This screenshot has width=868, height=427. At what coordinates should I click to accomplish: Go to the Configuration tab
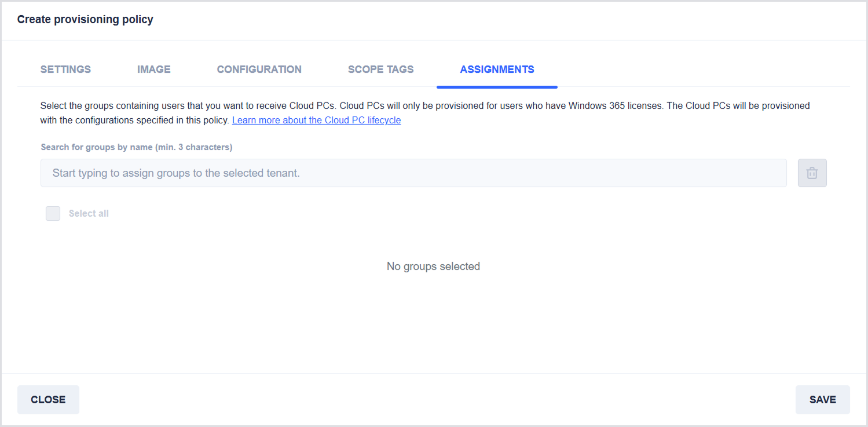tap(259, 70)
